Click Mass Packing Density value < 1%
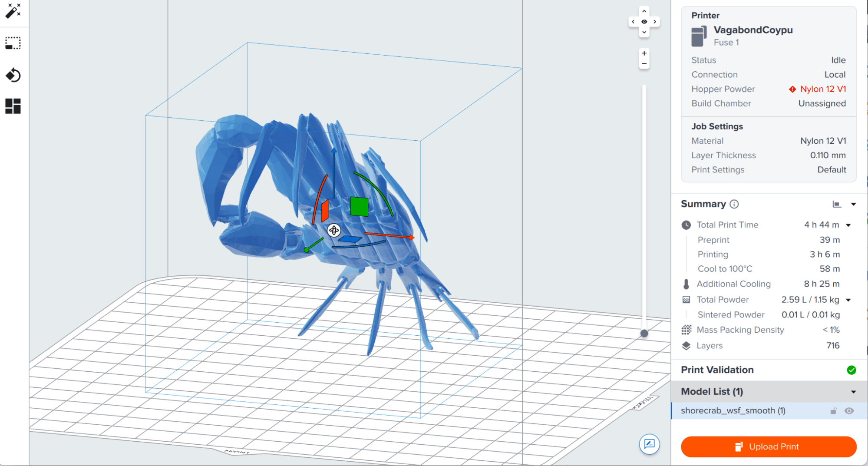The width and height of the screenshot is (868, 466). pyautogui.click(x=831, y=330)
